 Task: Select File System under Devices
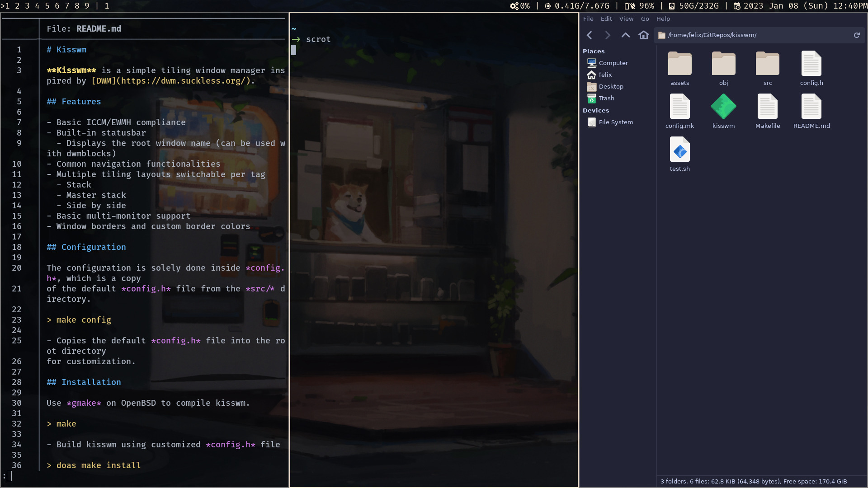[615, 122]
